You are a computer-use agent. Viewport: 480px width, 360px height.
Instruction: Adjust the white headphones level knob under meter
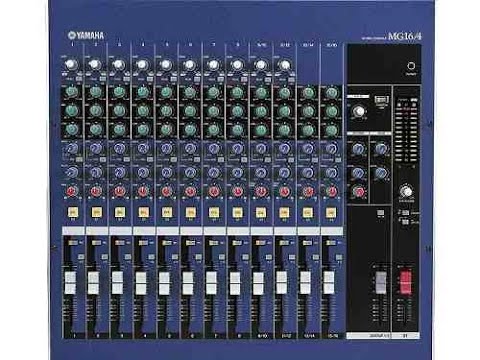(406, 191)
